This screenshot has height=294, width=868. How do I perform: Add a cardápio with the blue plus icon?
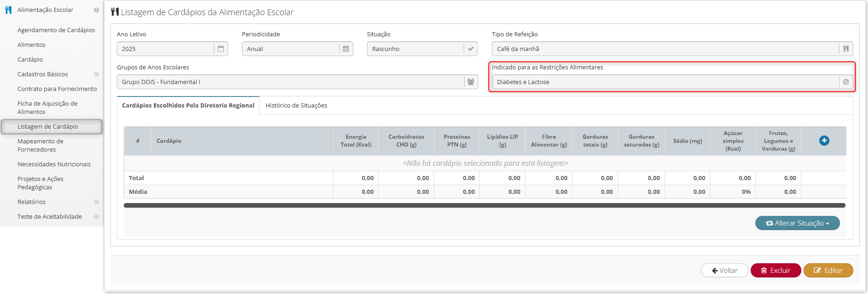click(x=824, y=141)
